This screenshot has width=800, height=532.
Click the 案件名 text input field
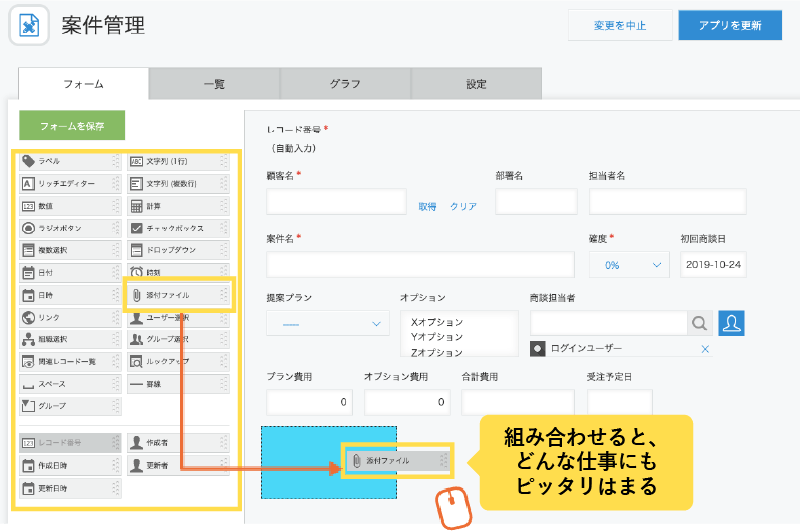[420, 264]
